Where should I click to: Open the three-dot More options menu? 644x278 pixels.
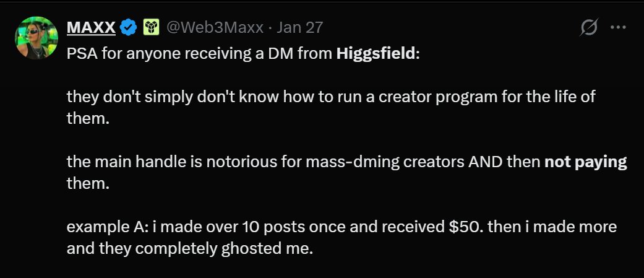(619, 27)
